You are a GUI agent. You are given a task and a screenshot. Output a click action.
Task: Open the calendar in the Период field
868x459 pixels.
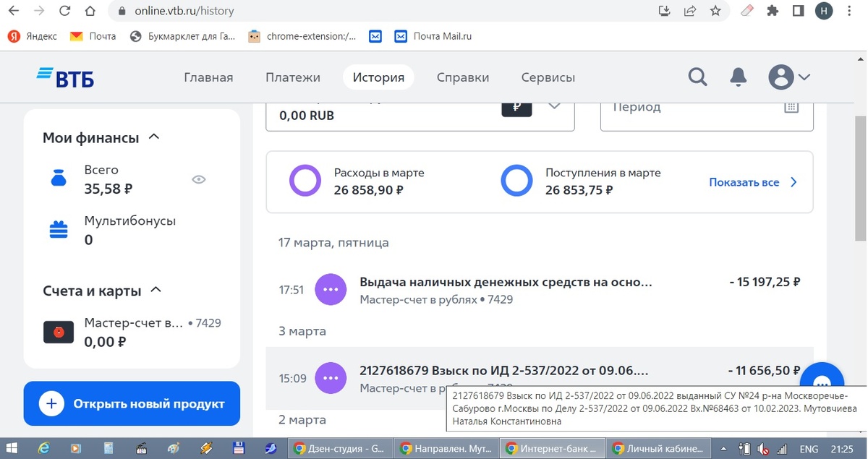tap(791, 106)
